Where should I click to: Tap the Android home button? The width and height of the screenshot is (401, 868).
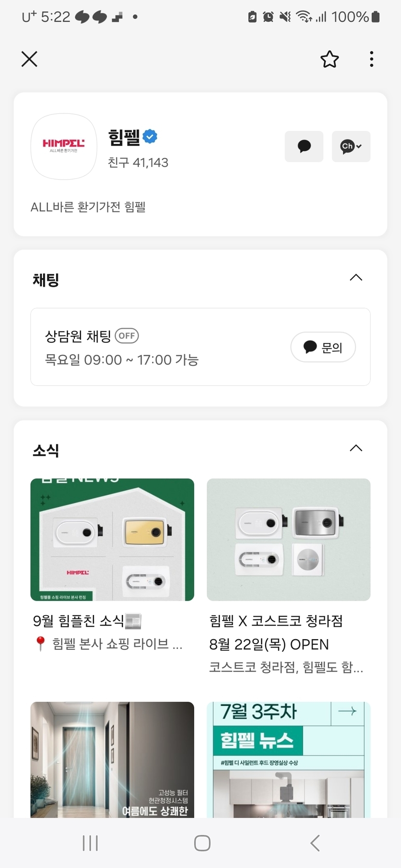pos(202,843)
